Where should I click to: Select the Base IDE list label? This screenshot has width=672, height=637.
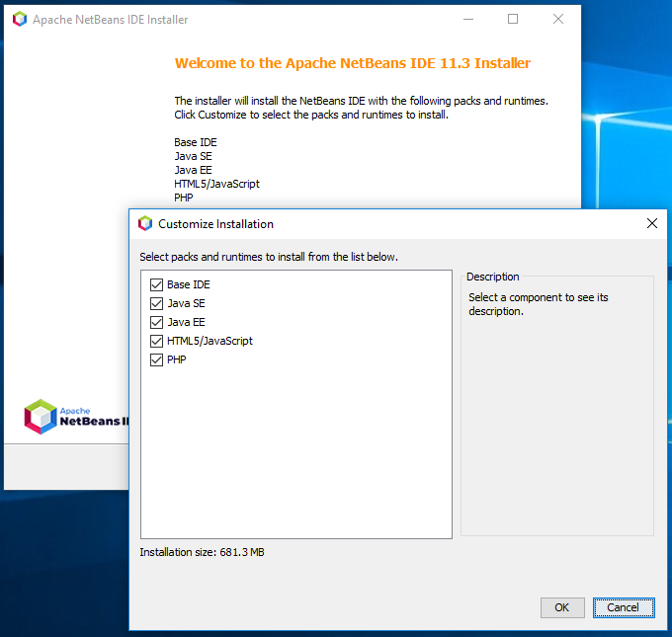click(189, 284)
